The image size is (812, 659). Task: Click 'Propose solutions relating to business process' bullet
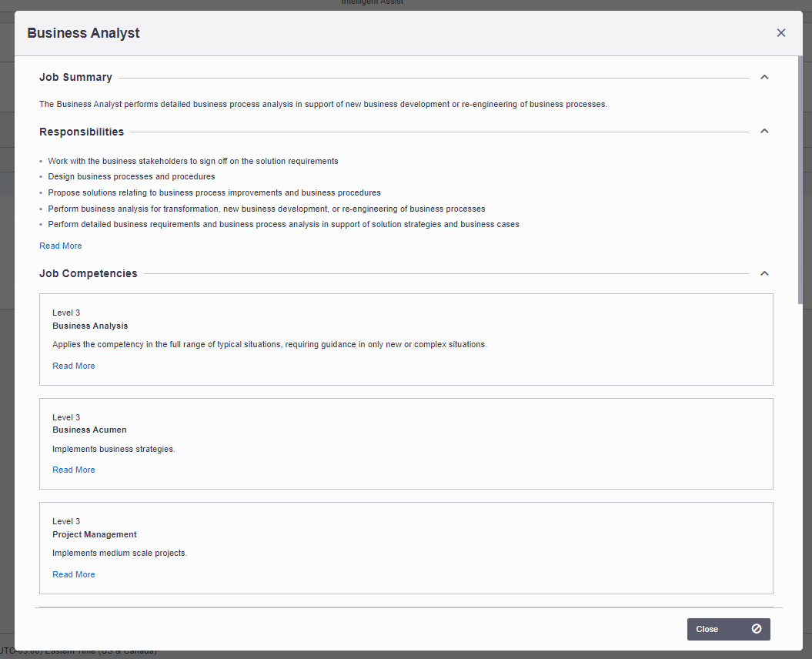click(215, 192)
